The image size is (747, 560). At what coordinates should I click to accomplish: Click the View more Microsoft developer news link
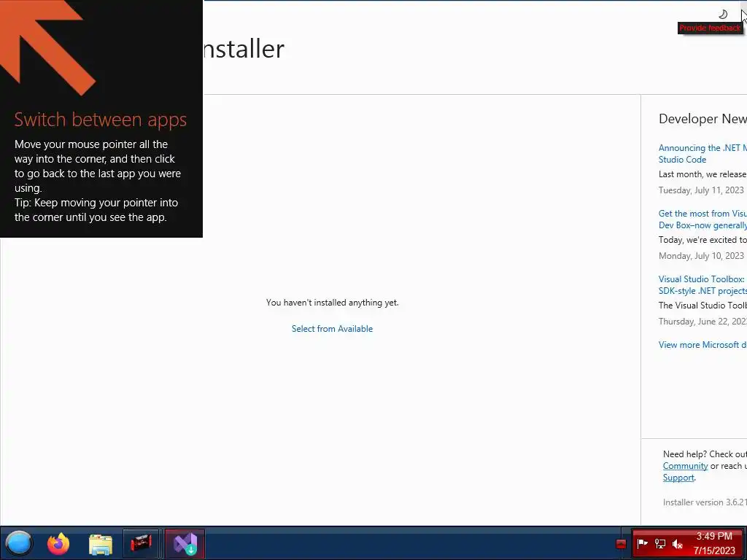coord(703,345)
